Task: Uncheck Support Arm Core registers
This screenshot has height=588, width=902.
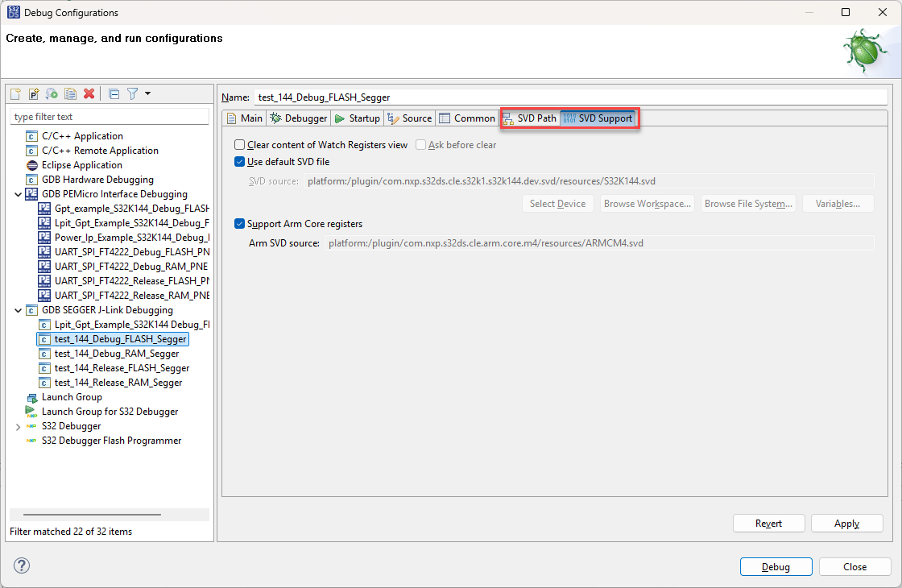Action: coord(240,224)
